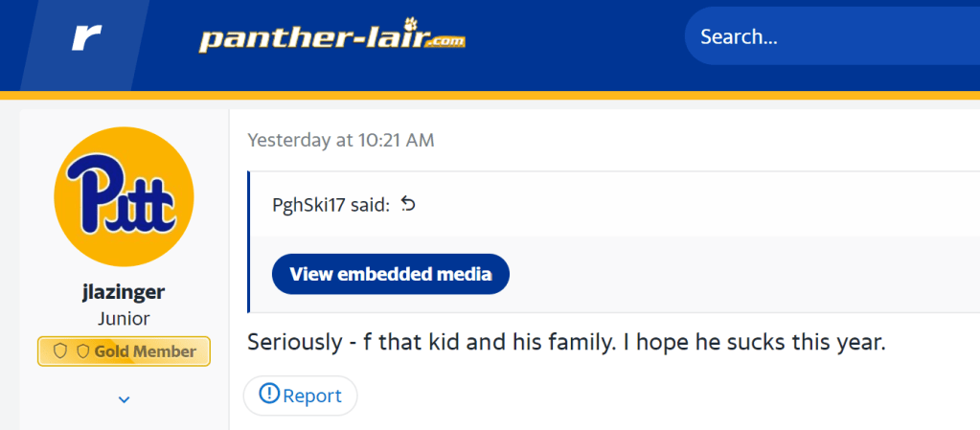
Task: Open the post permalink "Yesterday at 10:21 AM"
Action: pos(340,141)
